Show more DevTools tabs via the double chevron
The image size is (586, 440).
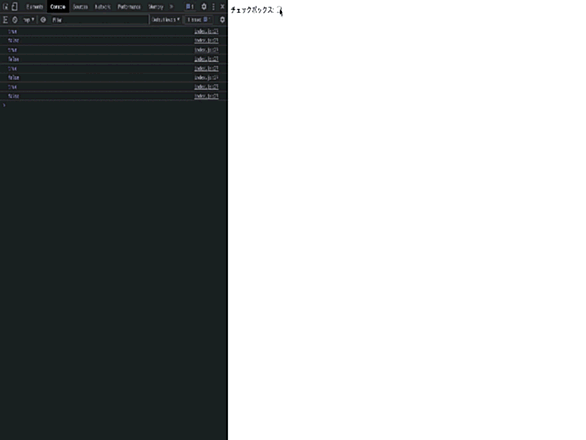tap(172, 7)
